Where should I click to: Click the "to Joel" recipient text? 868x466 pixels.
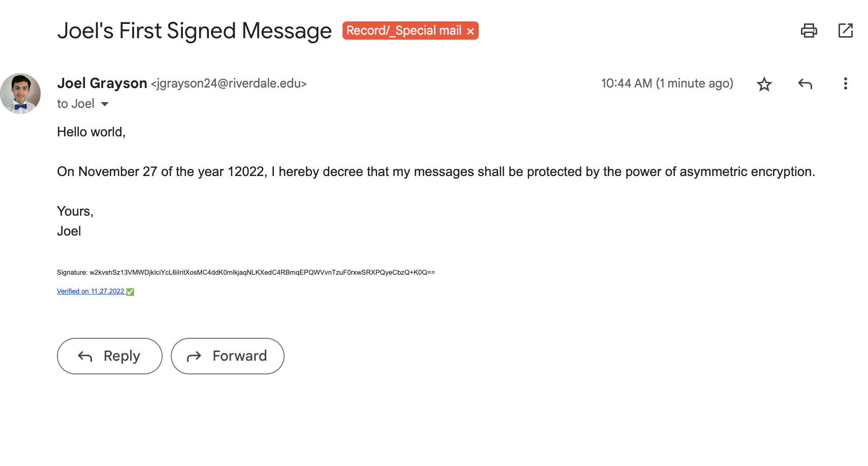pyautogui.click(x=76, y=104)
